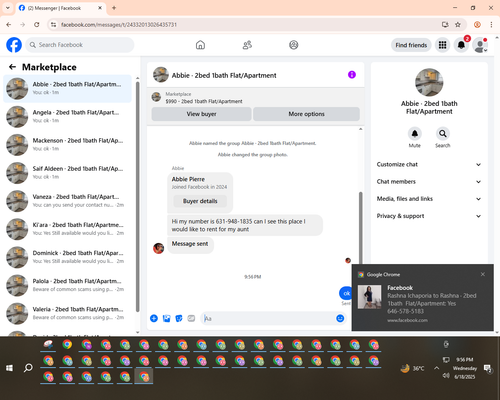Click the sent 'ok' message bubble
Image resolution: width=500 pixels, height=400 pixels.
[346, 293]
